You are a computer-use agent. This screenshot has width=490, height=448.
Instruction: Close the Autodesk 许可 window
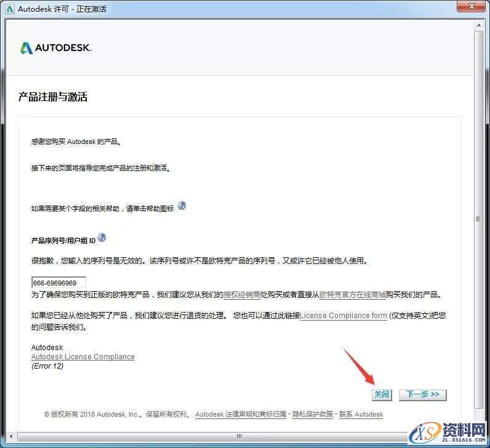(x=472, y=6)
